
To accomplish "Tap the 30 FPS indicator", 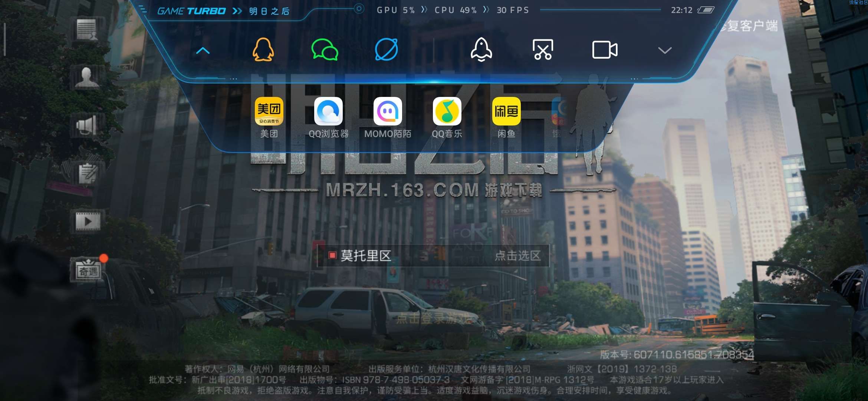I will (x=513, y=10).
